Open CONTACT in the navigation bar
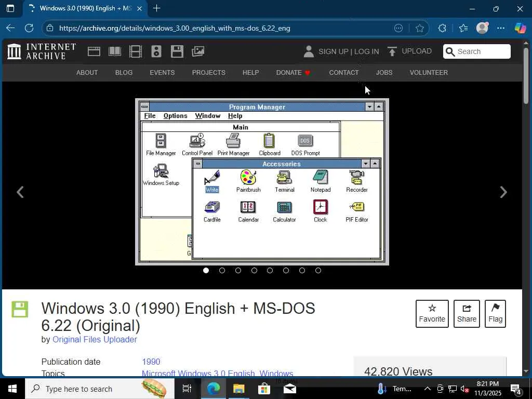The height and width of the screenshot is (399, 532). click(344, 73)
